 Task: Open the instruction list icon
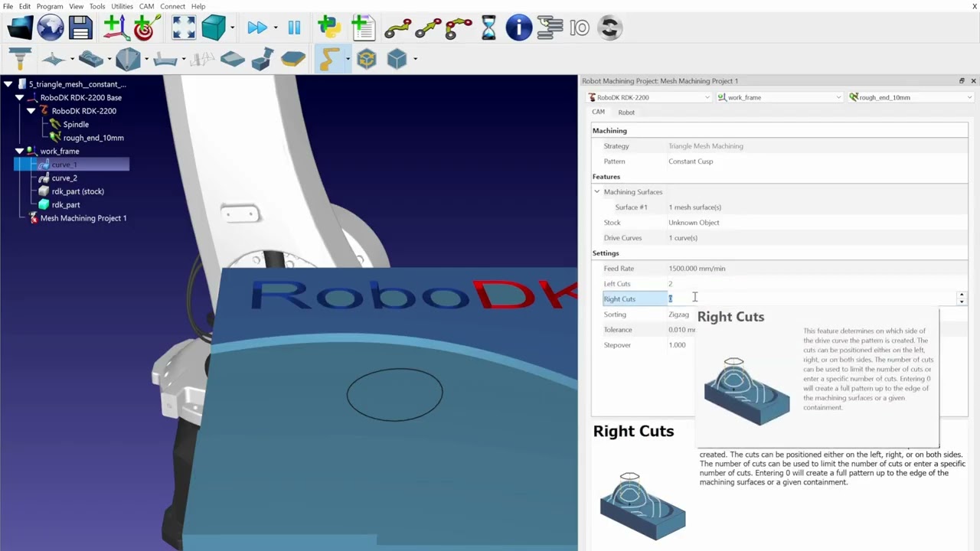pyautogui.click(x=550, y=28)
